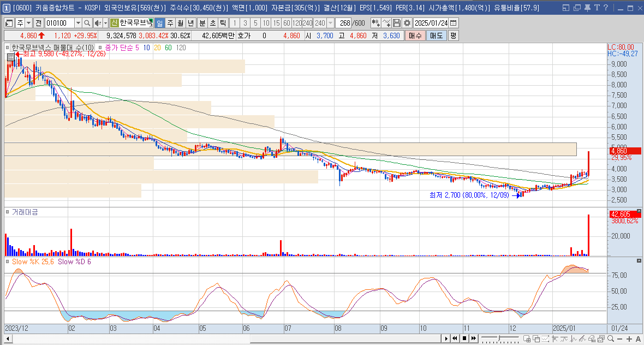The image size is (644, 345).
Task: Select the daily 일 period toggle
Action: click(159, 23)
